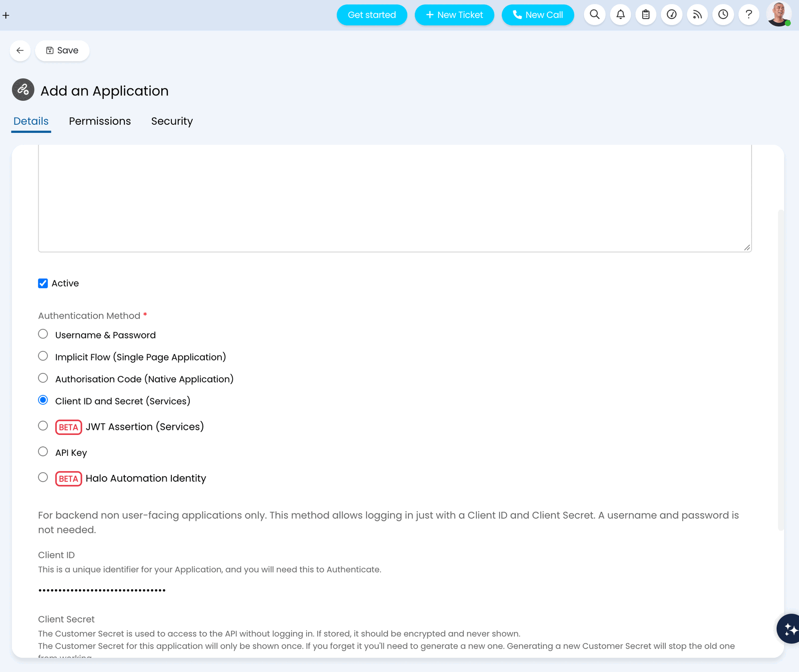Open the AI sparkle assistant button
The width and height of the screenshot is (799, 672).
(789, 629)
